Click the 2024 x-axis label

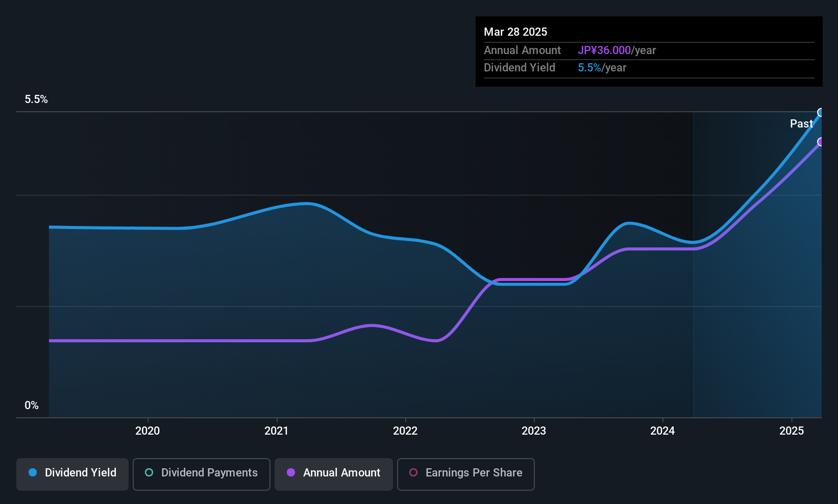pos(662,431)
